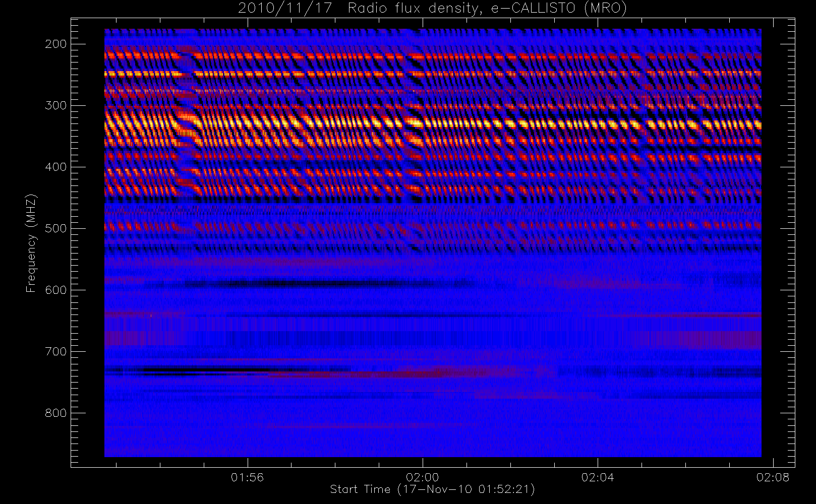Screen dimensions: 816x504
Task: Click the 800 frequency tick label
Action: point(56,413)
